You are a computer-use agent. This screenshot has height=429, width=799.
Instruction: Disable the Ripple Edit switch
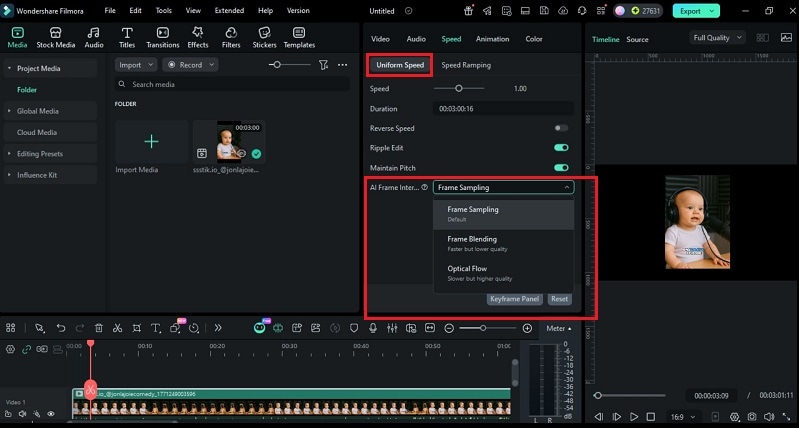[561, 148]
